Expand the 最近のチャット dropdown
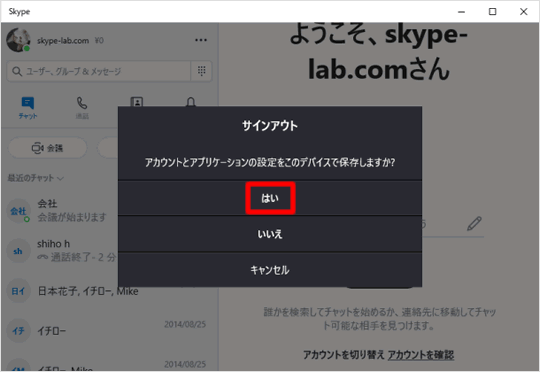This screenshot has height=372, width=540. tap(35, 178)
